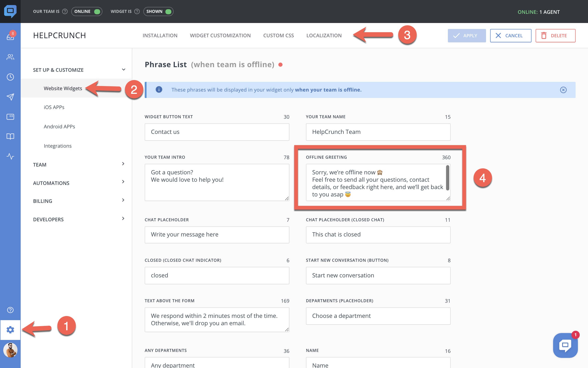Open the chat widget launcher bubble

565,345
